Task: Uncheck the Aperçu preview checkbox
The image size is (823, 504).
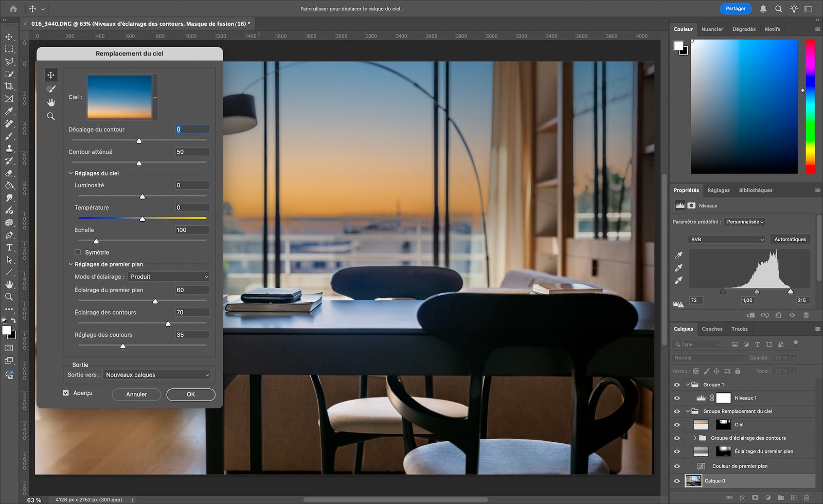Action: click(x=66, y=393)
